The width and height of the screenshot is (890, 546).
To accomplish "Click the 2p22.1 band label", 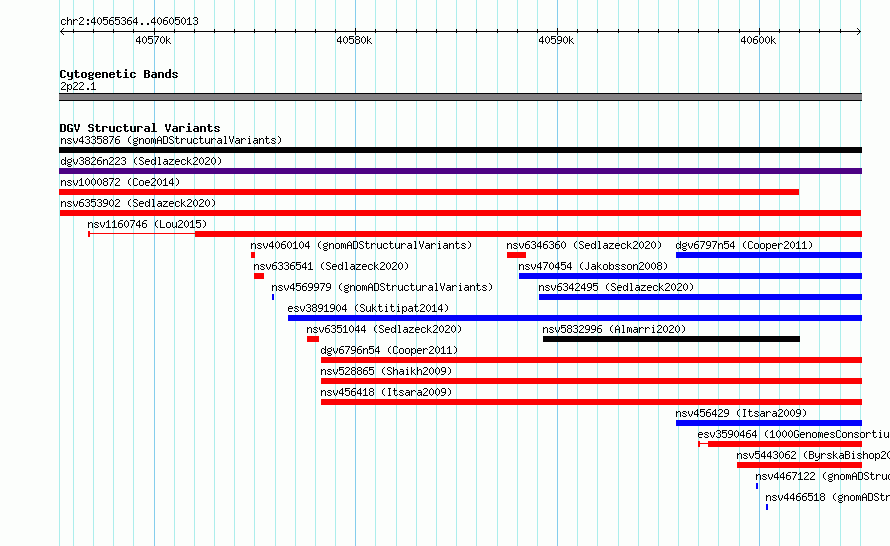I will point(78,86).
